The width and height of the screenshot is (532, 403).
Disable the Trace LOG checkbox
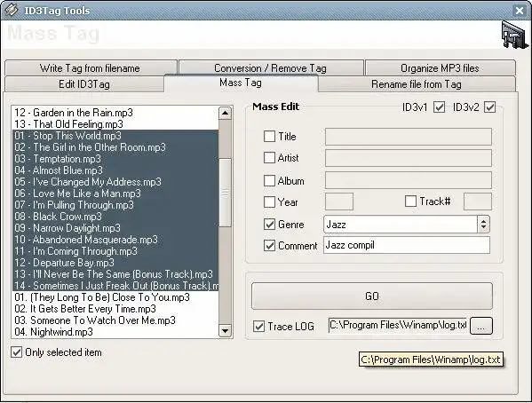258,327
